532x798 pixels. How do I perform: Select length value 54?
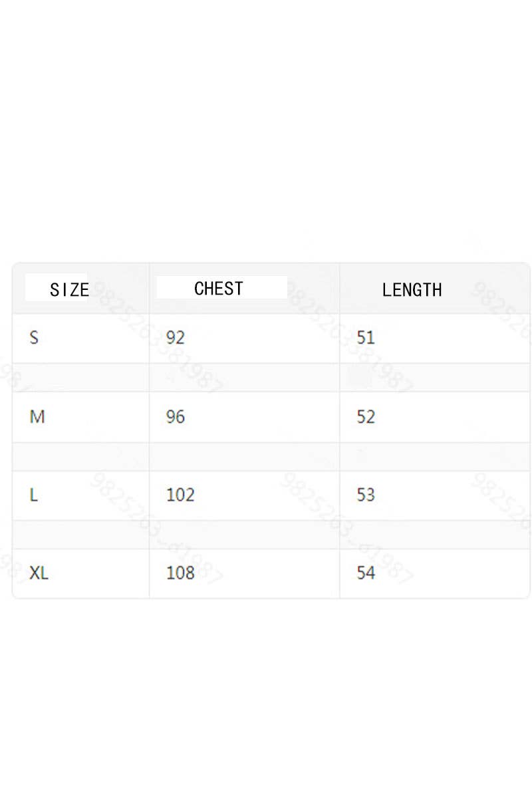(x=366, y=573)
